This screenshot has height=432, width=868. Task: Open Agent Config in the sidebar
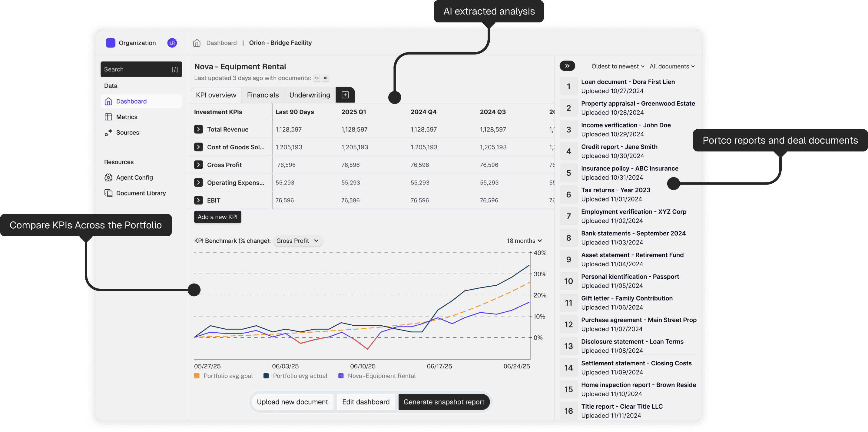(x=141, y=178)
